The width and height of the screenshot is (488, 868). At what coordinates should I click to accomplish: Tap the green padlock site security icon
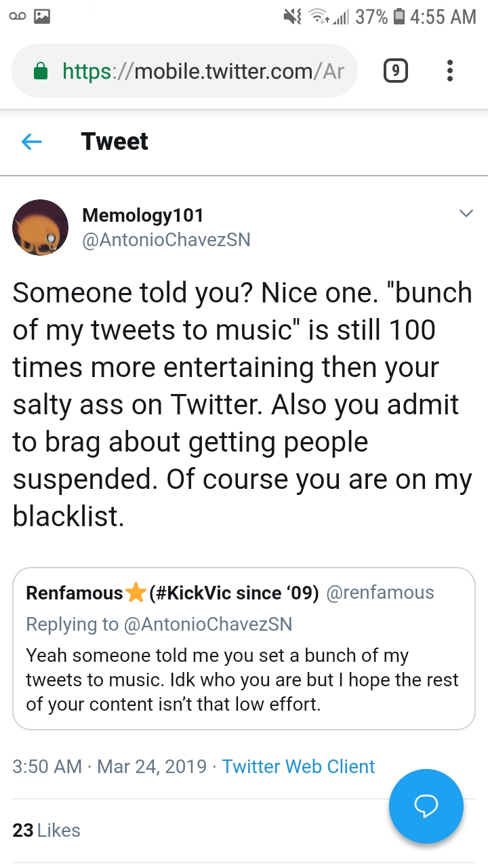point(41,71)
